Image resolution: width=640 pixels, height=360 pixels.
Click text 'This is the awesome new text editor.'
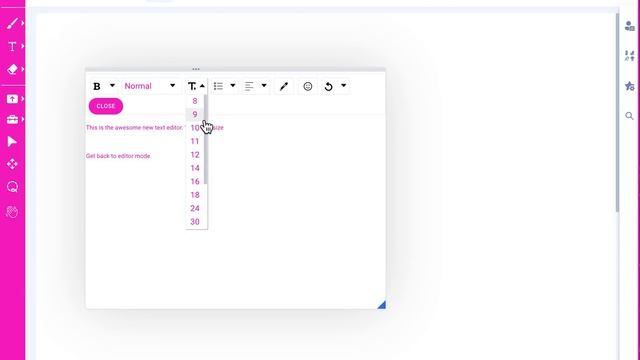point(134,127)
